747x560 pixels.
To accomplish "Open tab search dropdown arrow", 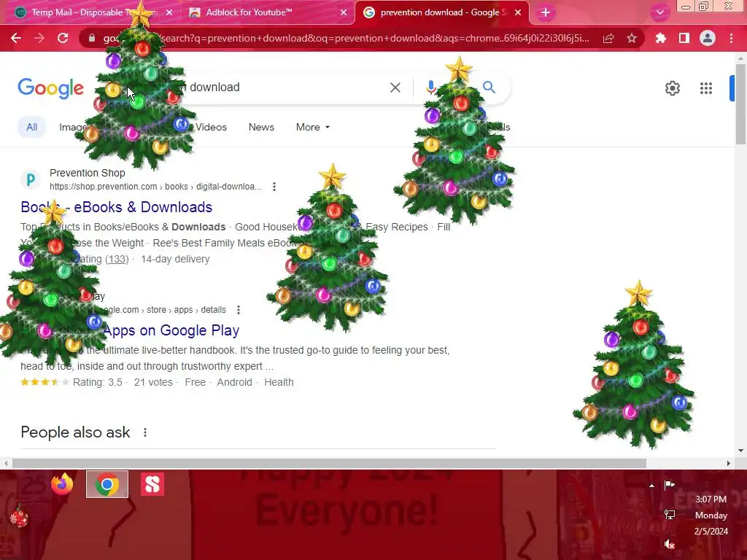I will 659,12.
